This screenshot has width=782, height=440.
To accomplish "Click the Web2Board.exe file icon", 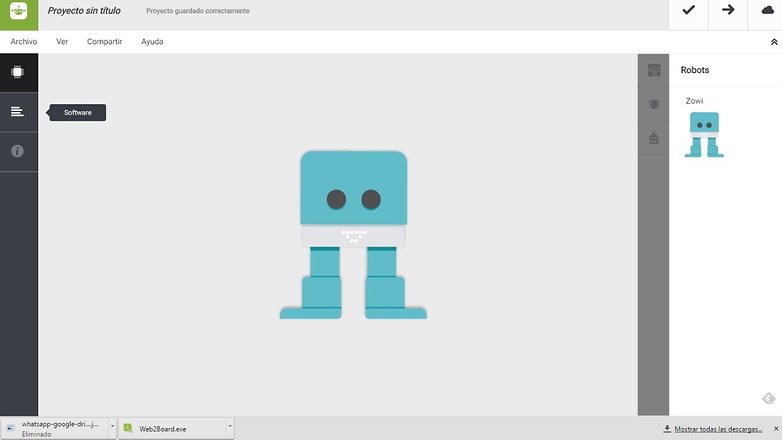I will pyautogui.click(x=128, y=428).
